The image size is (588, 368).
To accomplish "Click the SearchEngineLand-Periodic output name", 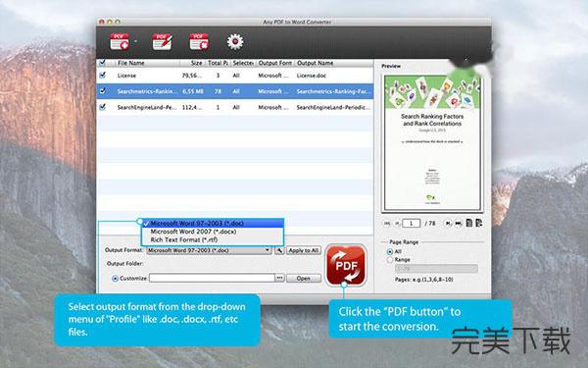I will pos(333,107).
